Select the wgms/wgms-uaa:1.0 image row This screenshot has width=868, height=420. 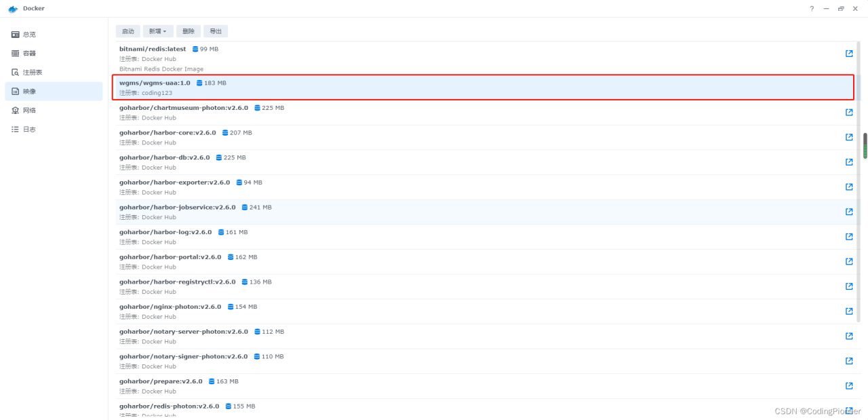tap(483, 88)
